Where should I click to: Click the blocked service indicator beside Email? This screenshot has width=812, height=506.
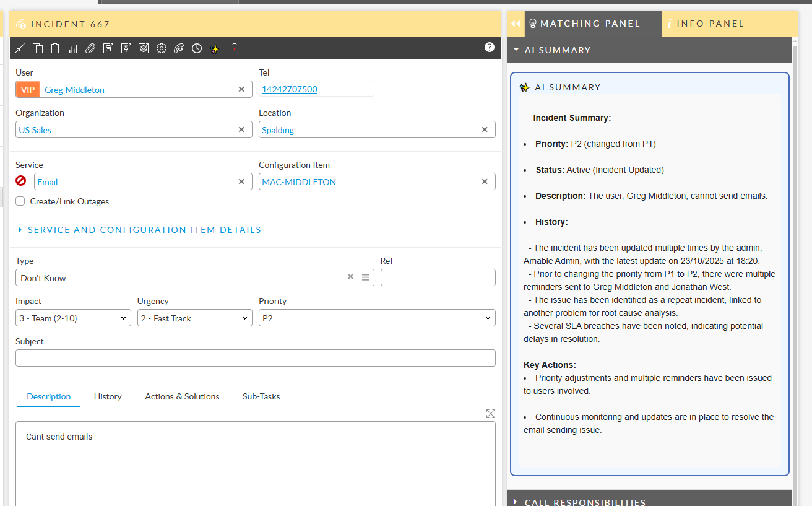(x=20, y=181)
